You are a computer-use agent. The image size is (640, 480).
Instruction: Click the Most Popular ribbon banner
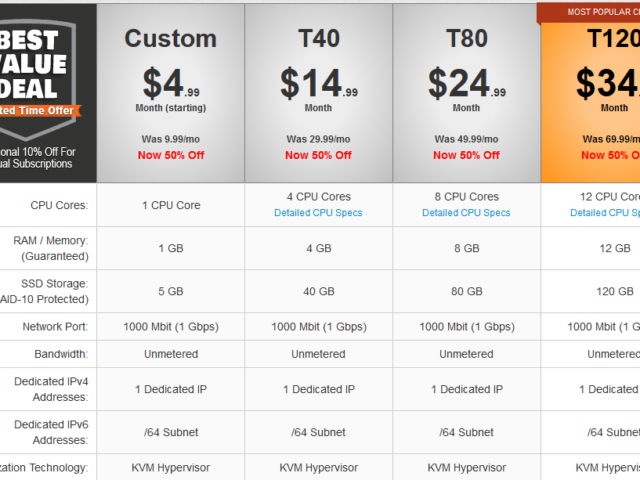[589, 12]
